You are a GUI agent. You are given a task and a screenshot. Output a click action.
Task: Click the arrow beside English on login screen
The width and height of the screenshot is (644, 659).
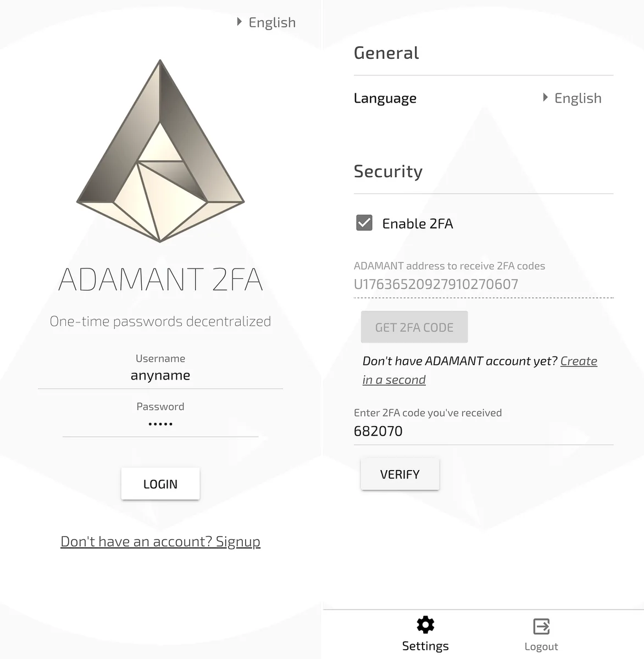pos(239,22)
